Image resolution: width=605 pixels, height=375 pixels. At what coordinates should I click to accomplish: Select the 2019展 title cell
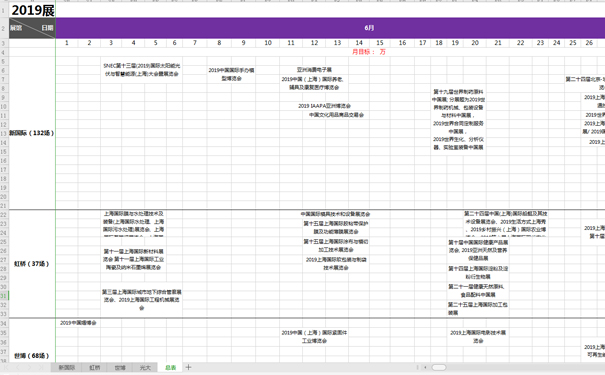tap(32, 10)
